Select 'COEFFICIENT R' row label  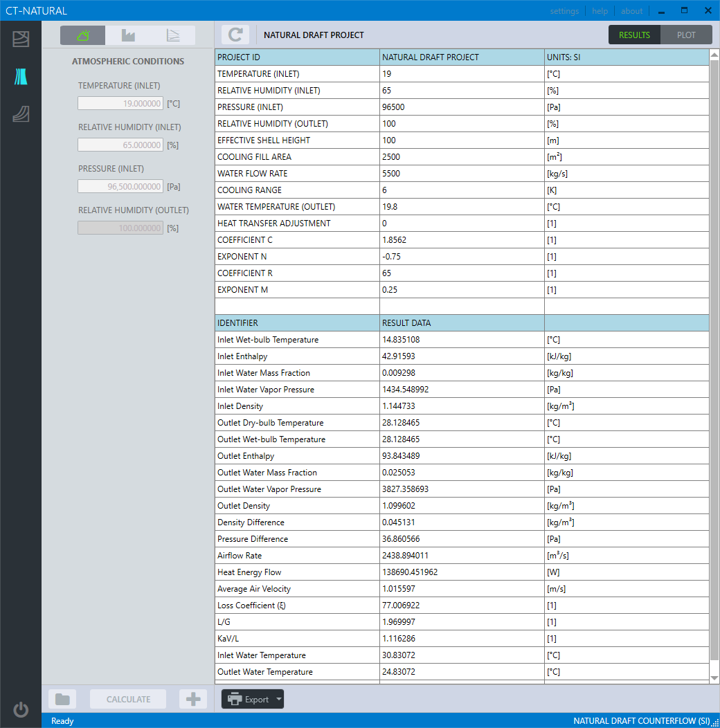245,273
